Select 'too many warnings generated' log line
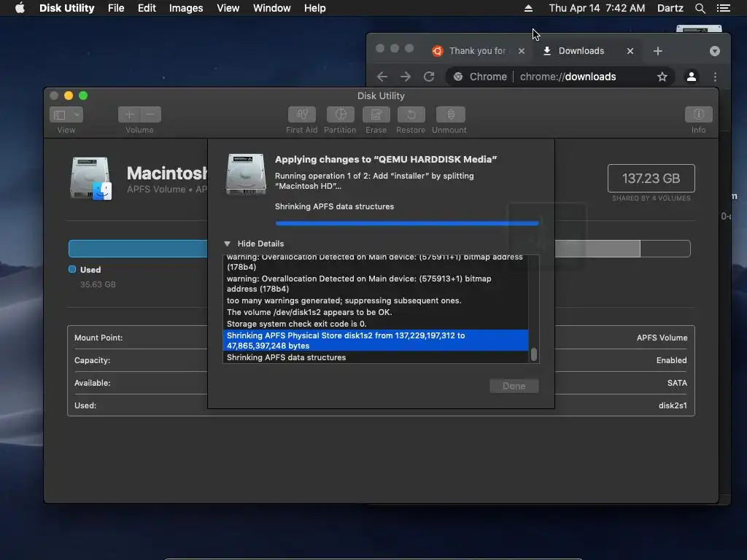 click(376, 300)
